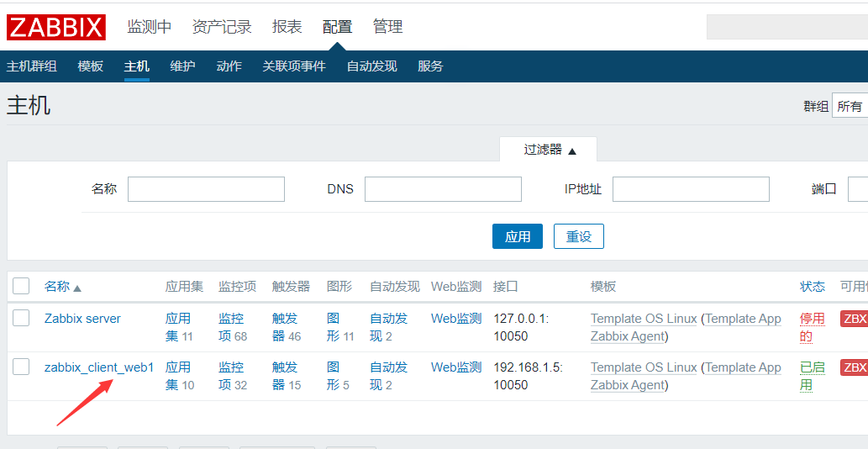This screenshot has height=449, width=868.
Task: Toggle 停用的 status of Zabbix server
Action: [x=812, y=327]
